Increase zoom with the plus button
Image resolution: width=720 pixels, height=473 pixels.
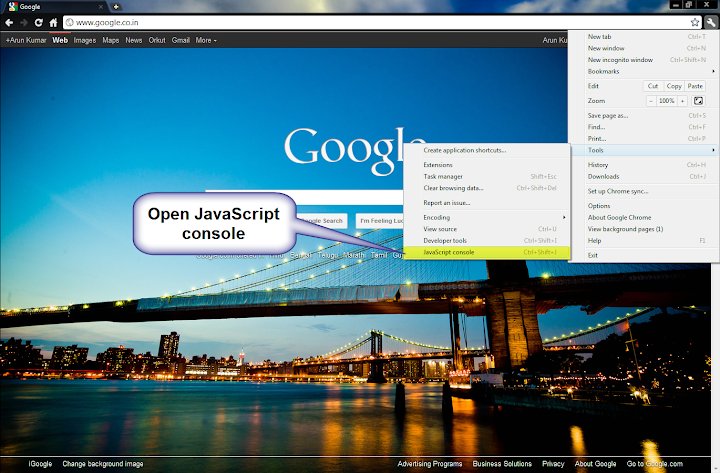(682, 101)
